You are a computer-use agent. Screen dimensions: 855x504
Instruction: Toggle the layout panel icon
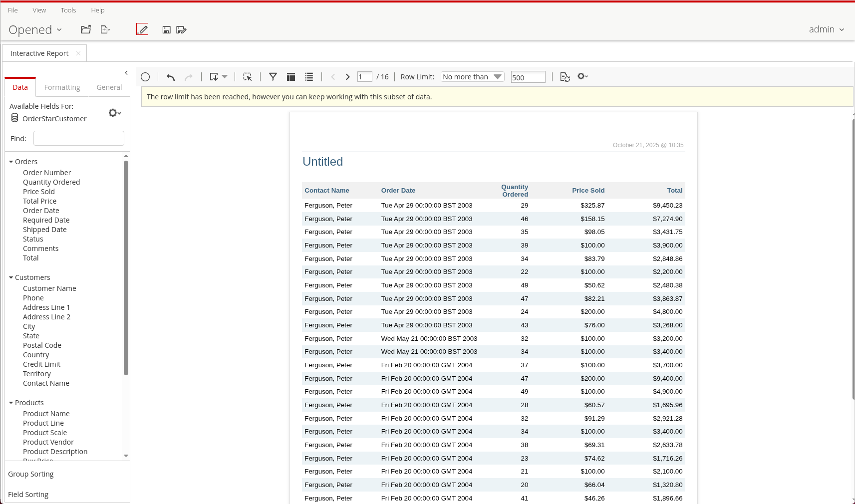291,77
